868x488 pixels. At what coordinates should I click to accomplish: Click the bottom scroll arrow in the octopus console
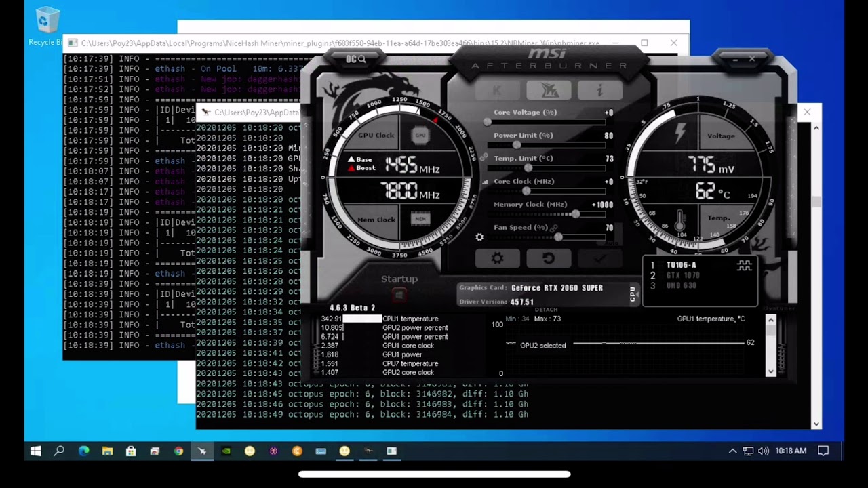point(816,424)
